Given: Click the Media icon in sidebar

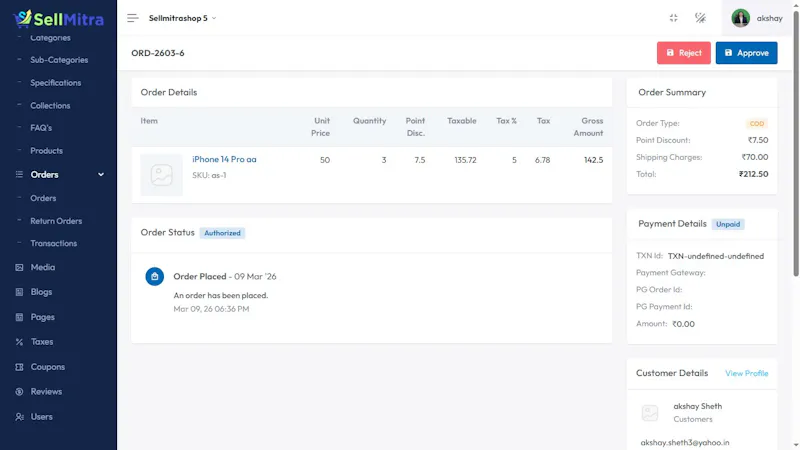Looking at the screenshot, I should (x=19, y=267).
